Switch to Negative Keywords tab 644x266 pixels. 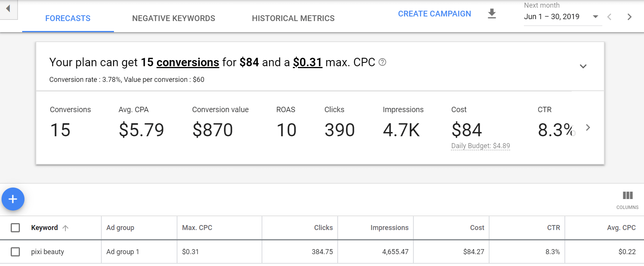(x=174, y=18)
